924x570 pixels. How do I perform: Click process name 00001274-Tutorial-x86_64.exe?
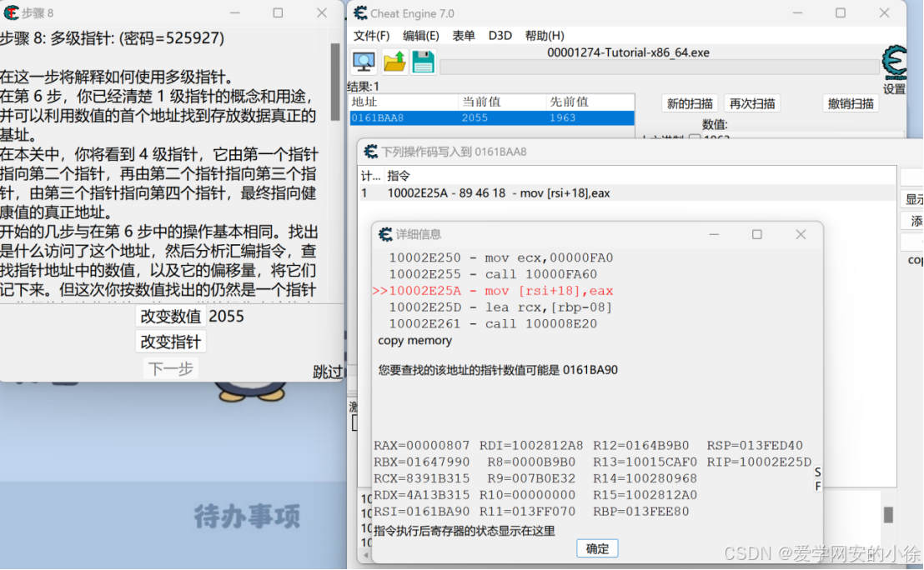[628, 52]
